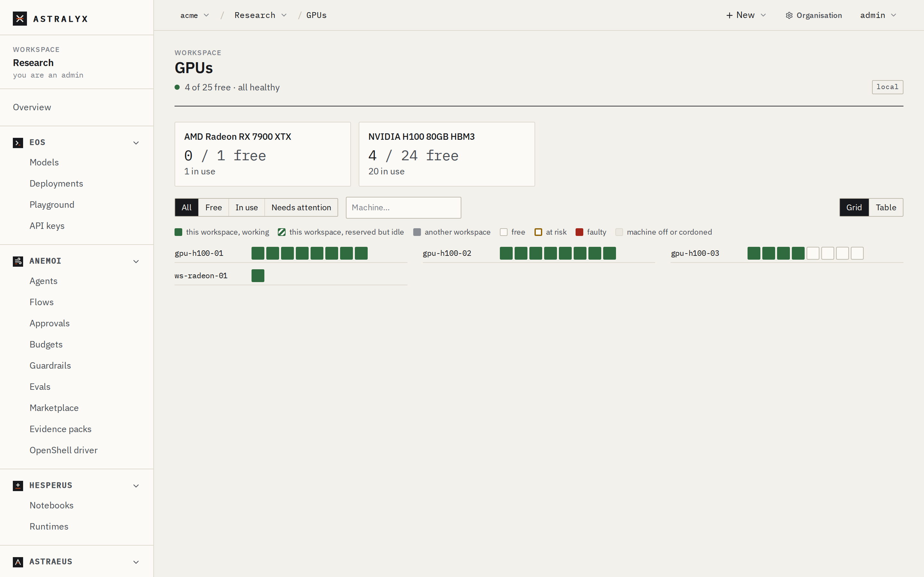The image size is (924, 577).
Task: Switch to Grid view
Action: coord(854,208)
